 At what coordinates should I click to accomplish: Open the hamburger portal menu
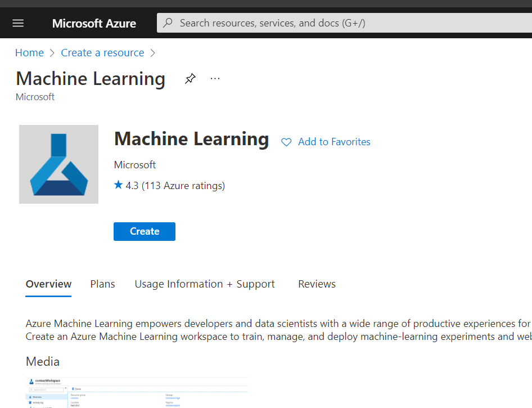coord(18,23)
